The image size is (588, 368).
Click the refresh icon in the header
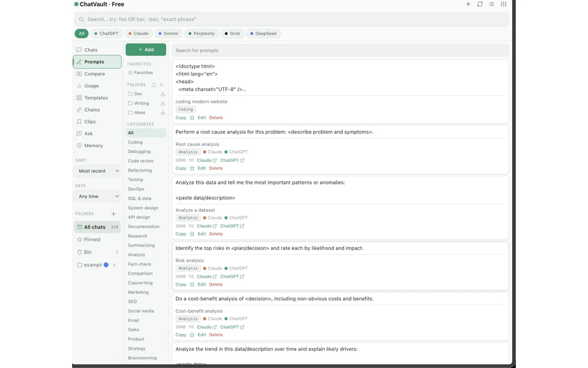point(480,4)
